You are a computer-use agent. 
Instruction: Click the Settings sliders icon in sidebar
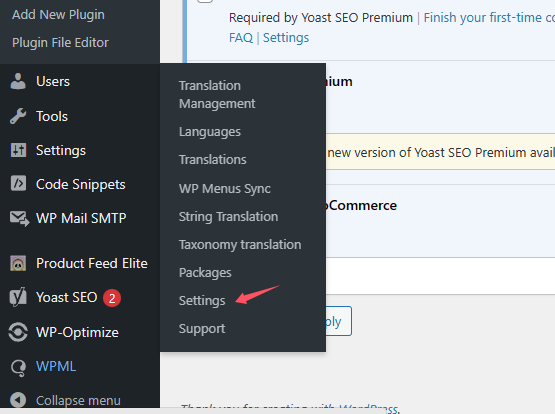point(18,150)
